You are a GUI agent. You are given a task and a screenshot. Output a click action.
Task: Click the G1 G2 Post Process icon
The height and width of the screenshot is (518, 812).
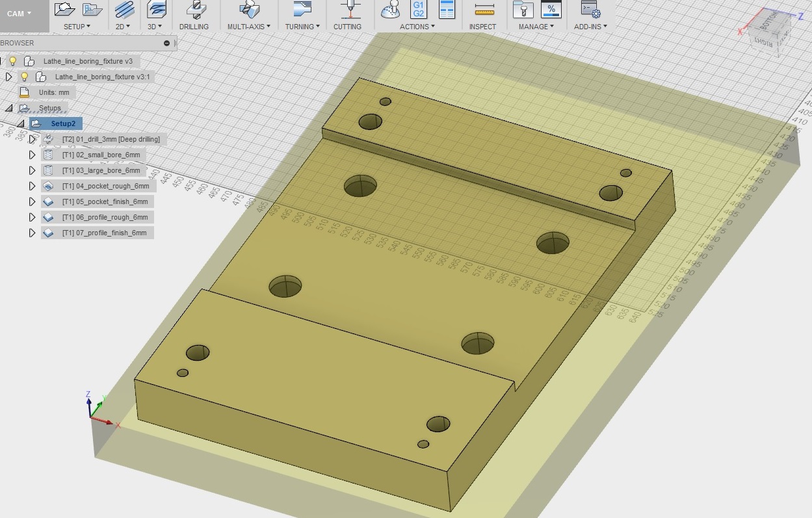click(x=419, y=9)
